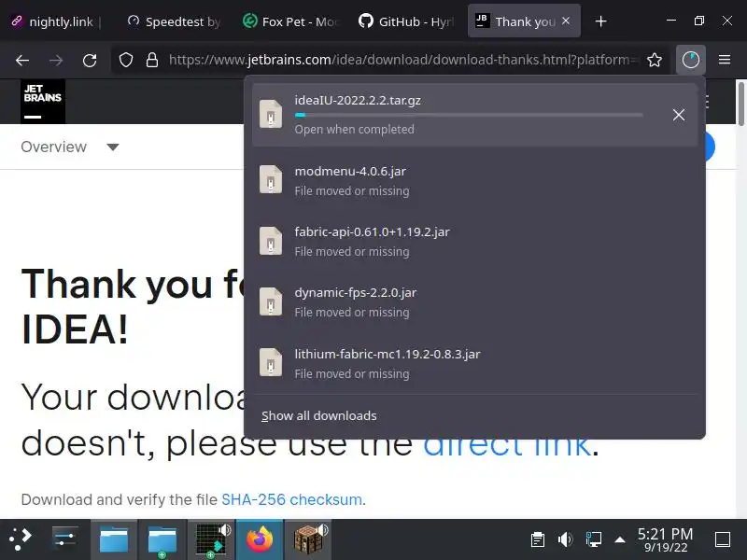The height and width of the screenshot is (560, 747).
Task: Open the second file manager taskbar icon
Action: click(x=162, y=539)
